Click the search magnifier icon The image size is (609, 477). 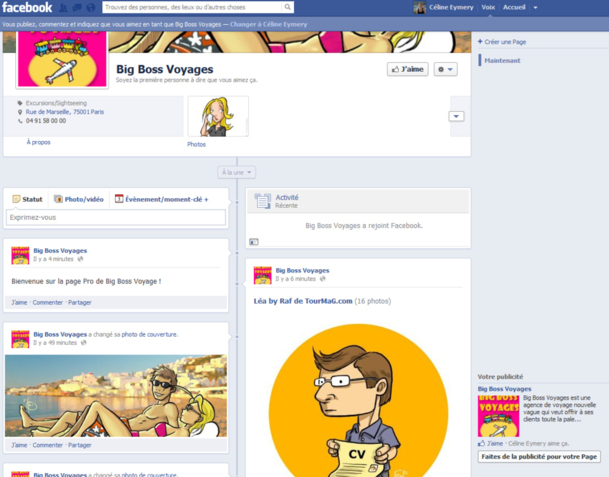(x=288, y=8)
